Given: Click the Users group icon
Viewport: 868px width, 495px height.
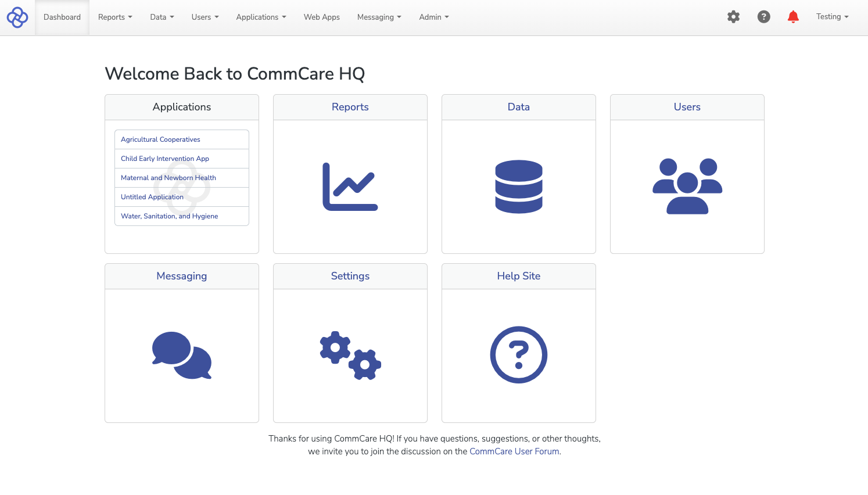Looking at the screenshot, I should coord(687,186).
